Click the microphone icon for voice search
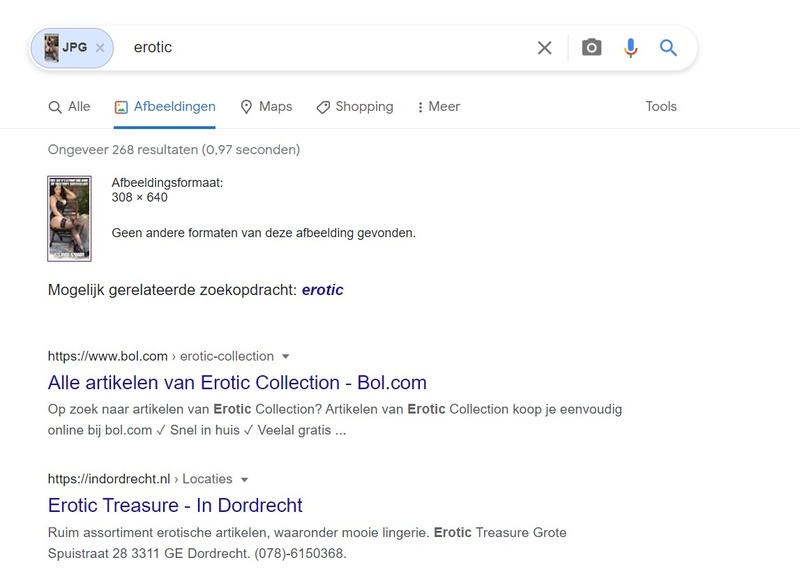Screen dimensions: 800x581 tap(630, 47)
